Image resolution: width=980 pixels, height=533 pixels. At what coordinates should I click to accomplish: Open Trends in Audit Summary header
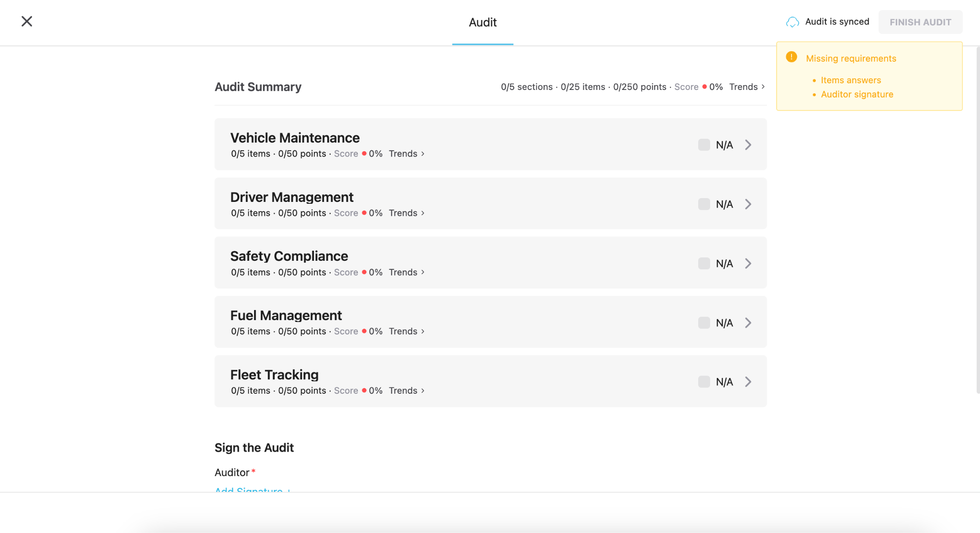tap(747, 87)
